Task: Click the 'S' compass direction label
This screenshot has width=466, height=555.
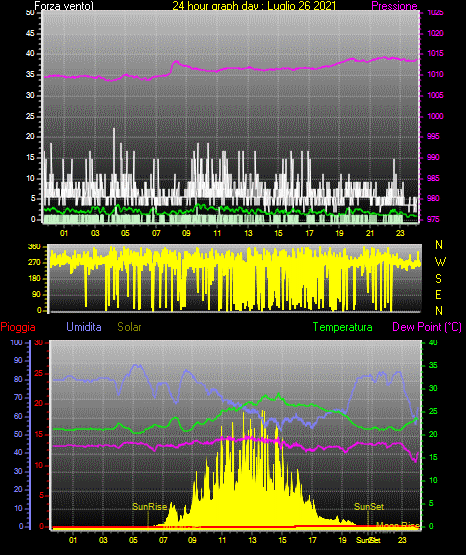Action: (438, 279)
